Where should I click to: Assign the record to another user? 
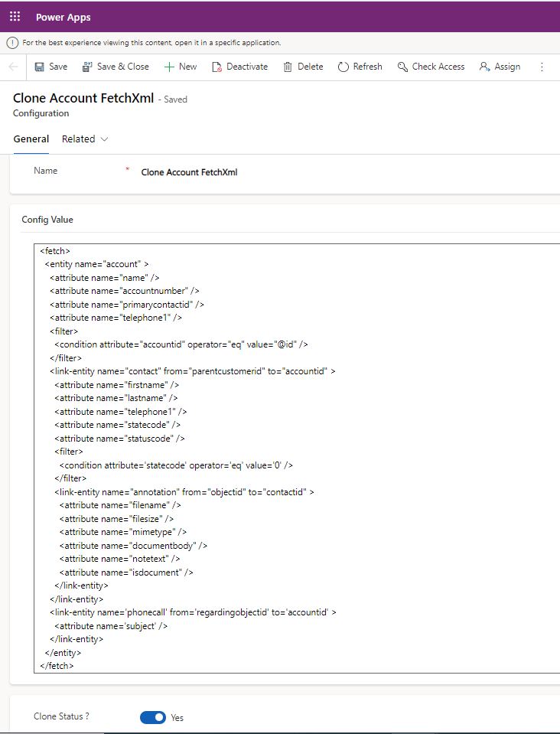[x=500, y=67]
